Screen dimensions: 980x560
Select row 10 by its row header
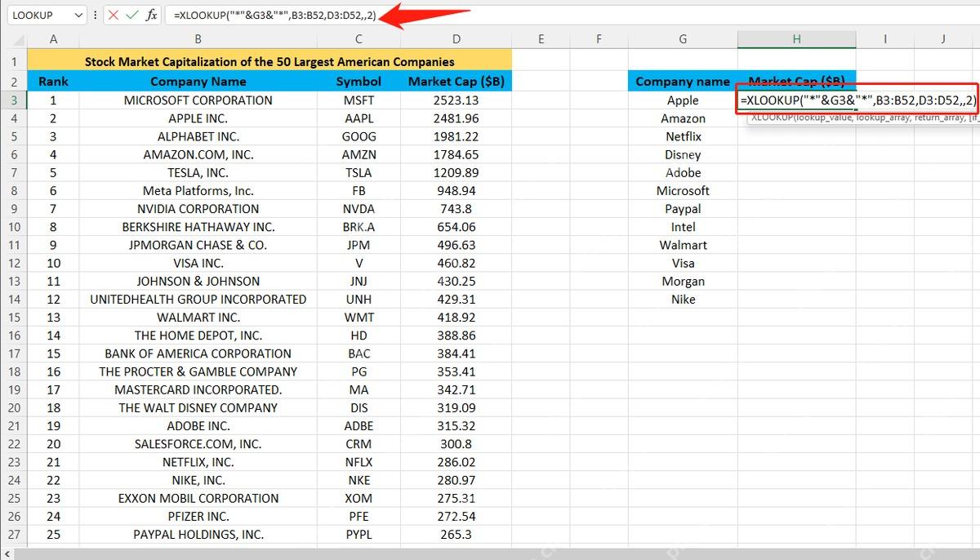[13, 227]
